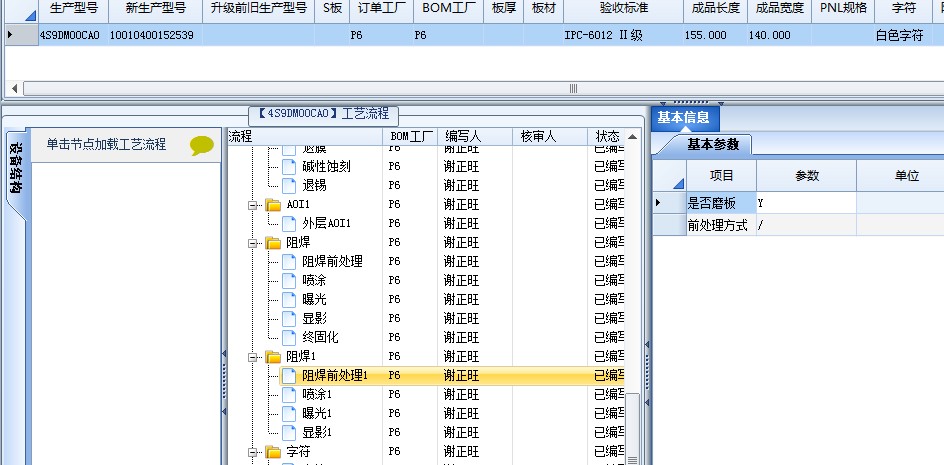Collapse the 阻焊 tree node
944x465 pixels.
pos(253,243)
